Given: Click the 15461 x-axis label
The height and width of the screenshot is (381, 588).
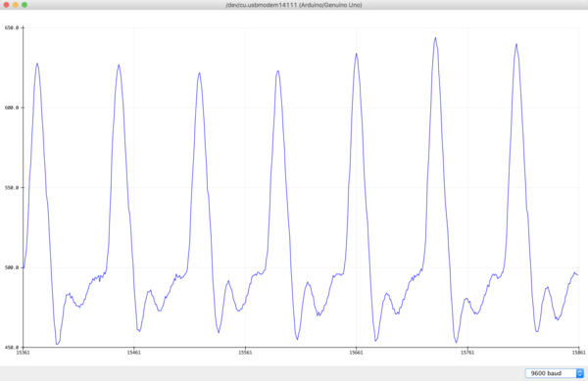Looking at the screenshot, I should (x=134, y=353).
